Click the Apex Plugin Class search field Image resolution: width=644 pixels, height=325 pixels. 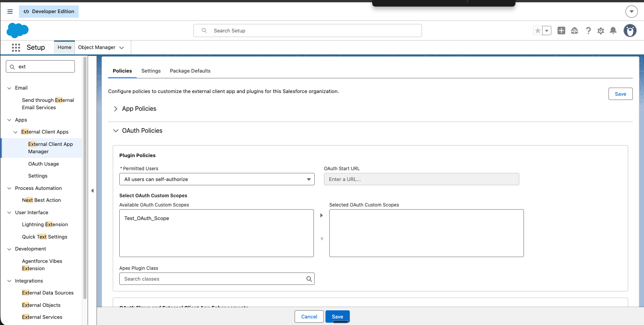click(217, 279)
